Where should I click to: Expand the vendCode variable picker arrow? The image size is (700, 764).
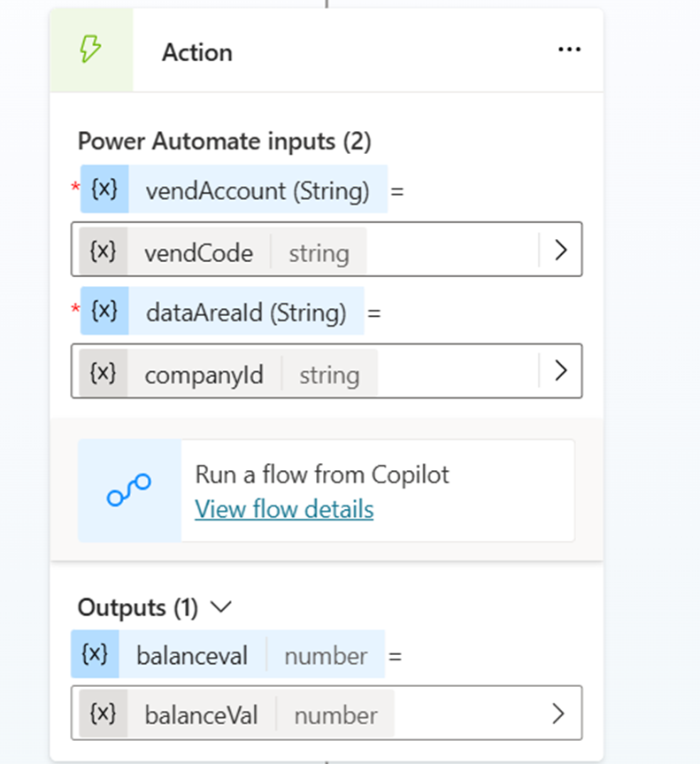560,251
